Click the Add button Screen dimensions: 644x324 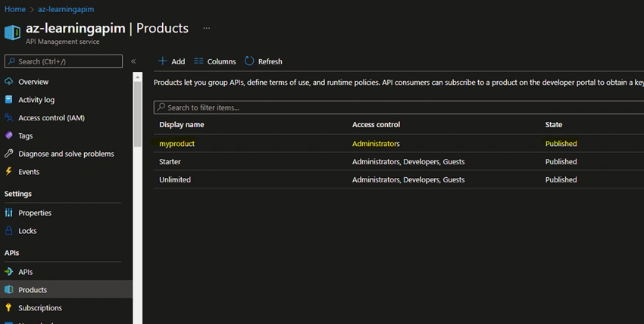pos(172,61)
